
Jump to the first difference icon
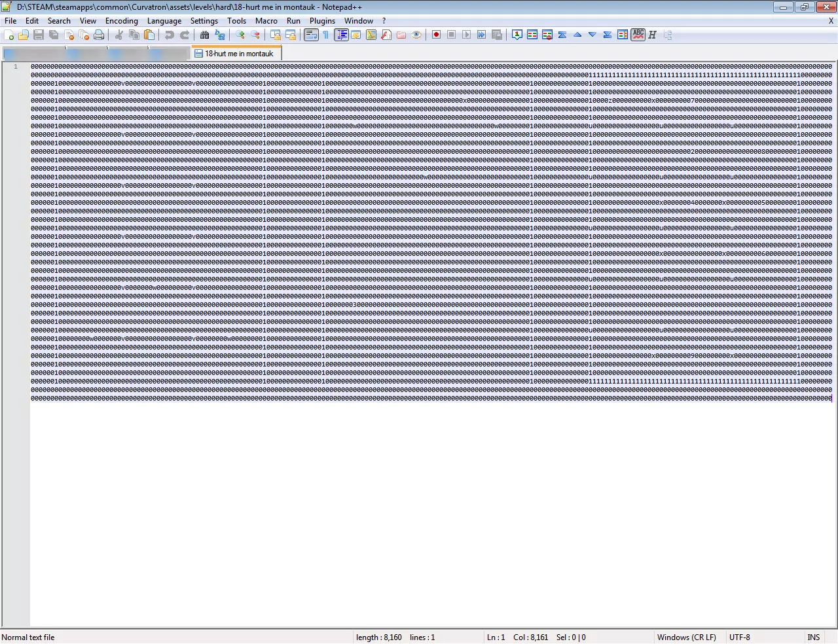[x=562, y=35]
